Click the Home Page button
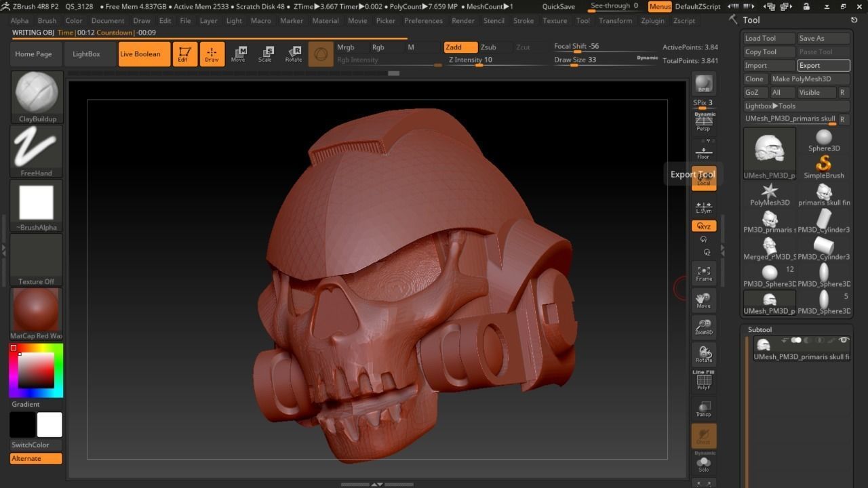 [37, 54]
